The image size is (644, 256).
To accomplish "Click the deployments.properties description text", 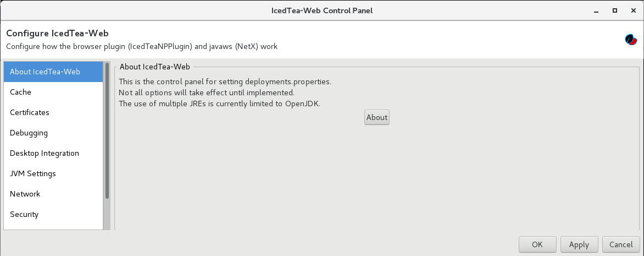I will tap(225, 81).
